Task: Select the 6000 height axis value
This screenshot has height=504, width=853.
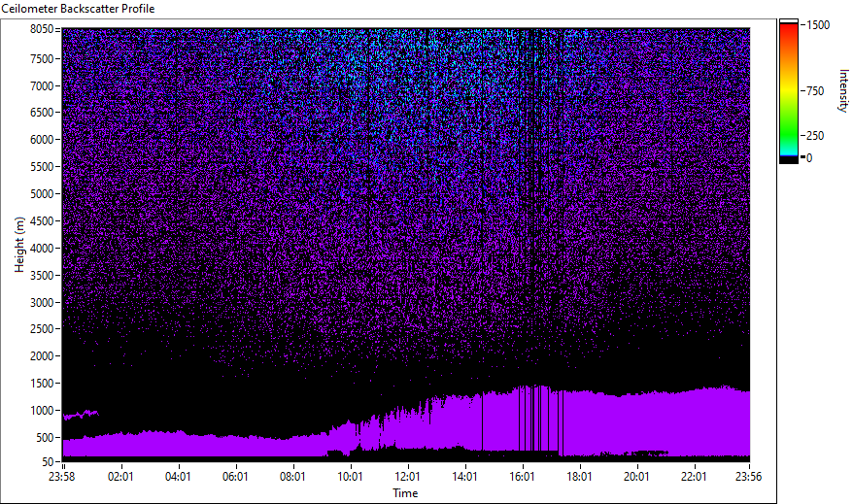Action: (42, 140)
